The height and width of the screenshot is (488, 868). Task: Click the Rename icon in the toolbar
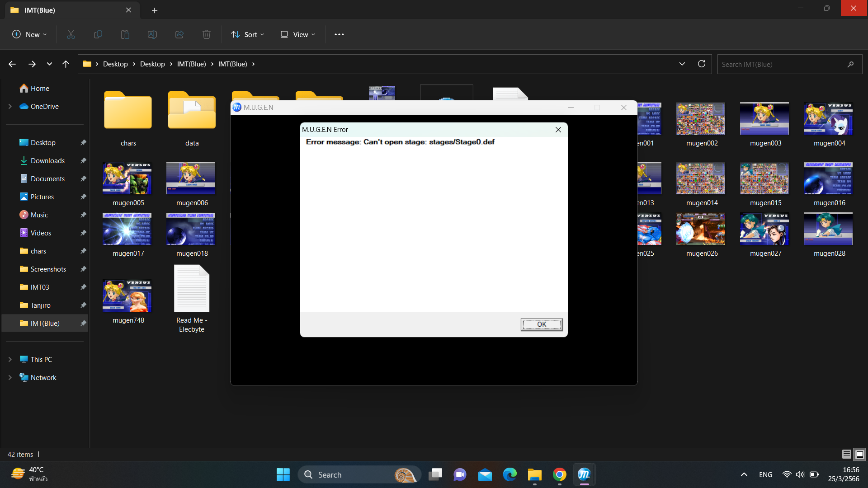click(152, 34)
